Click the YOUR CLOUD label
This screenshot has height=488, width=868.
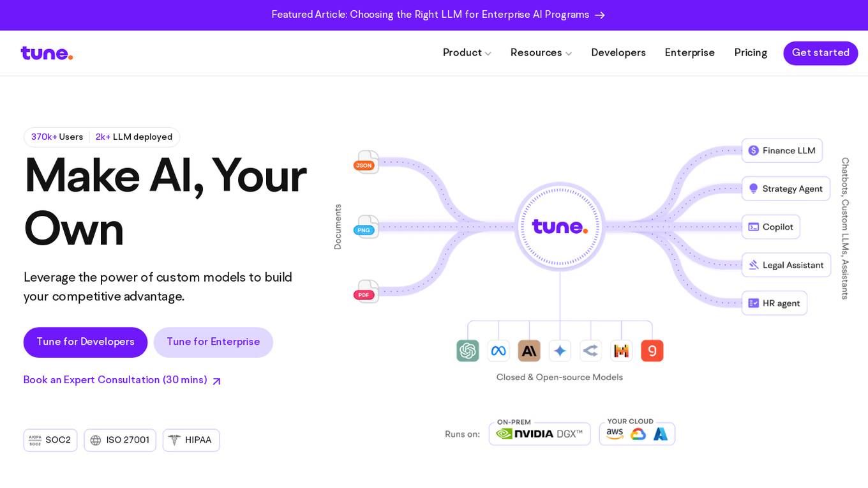(631, 422)
